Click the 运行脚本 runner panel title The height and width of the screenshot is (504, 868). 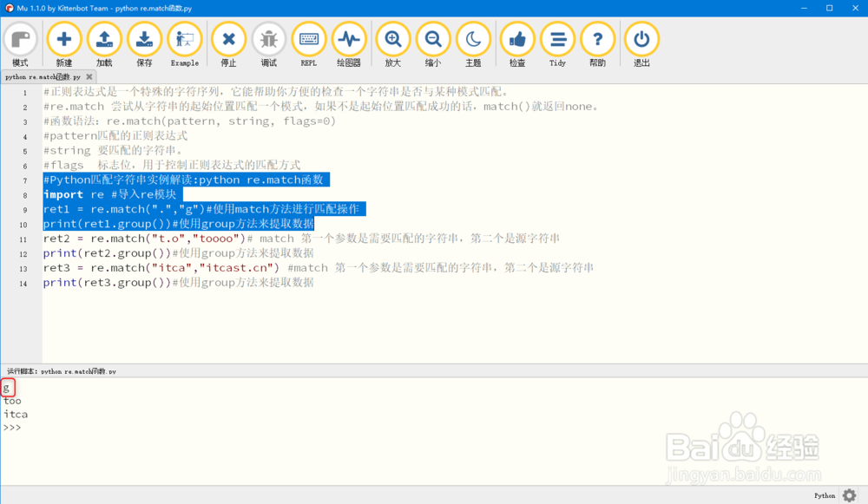(62, 371)
